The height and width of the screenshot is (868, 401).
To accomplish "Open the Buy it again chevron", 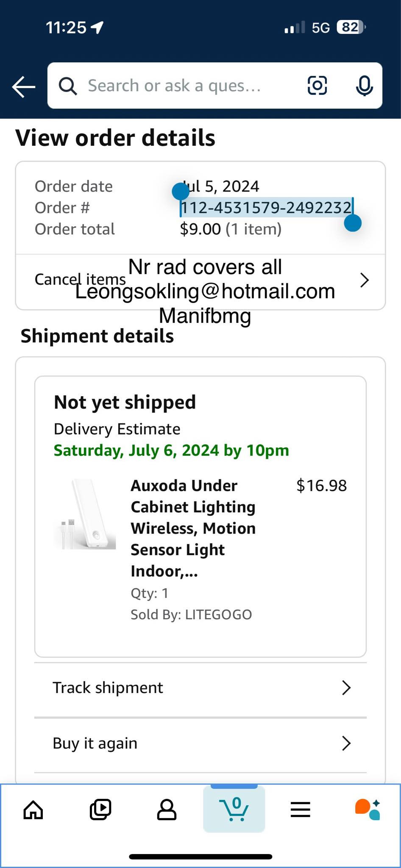I will click(346, 743).
